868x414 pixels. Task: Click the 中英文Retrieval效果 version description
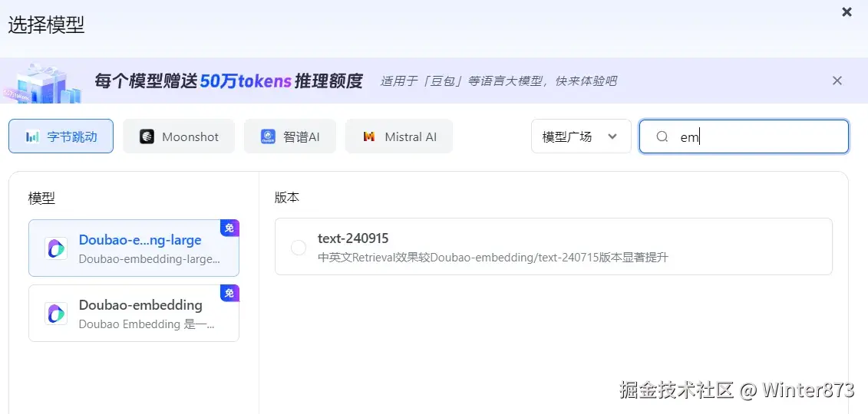(493, 258)
